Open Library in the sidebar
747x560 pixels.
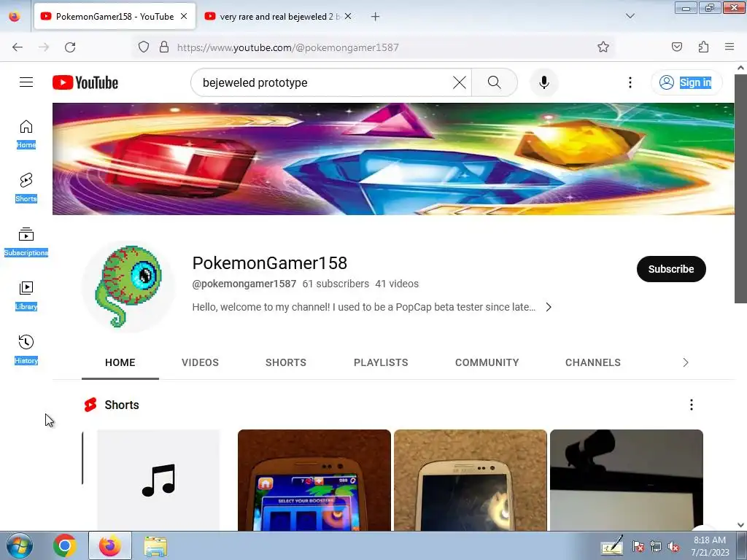[x=26, y=296]
